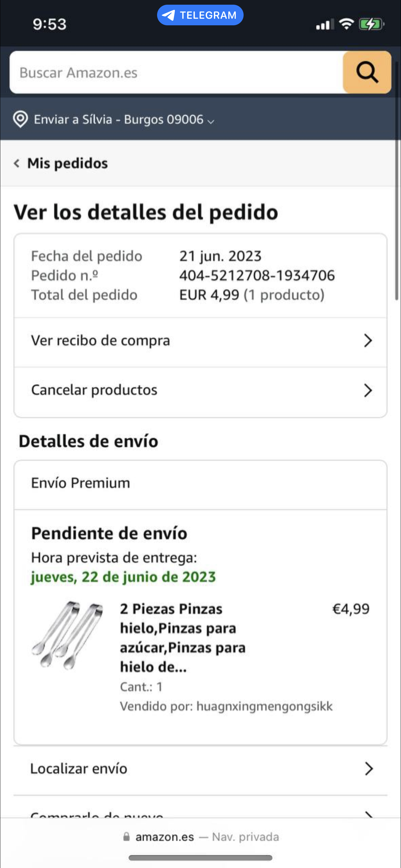Tap the ice tongs product thumbnail
This screenshot has width=401, height=868.
[x=68, y=635]
